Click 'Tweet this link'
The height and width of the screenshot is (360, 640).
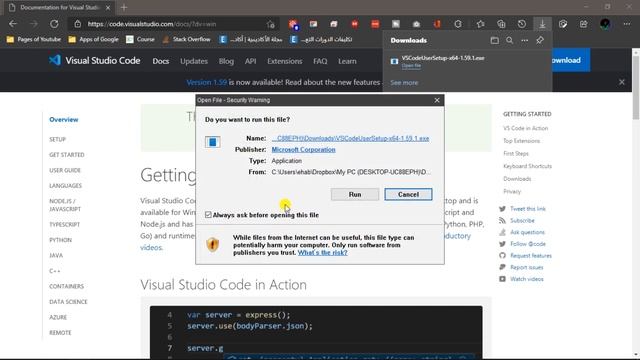pos(528,209)
